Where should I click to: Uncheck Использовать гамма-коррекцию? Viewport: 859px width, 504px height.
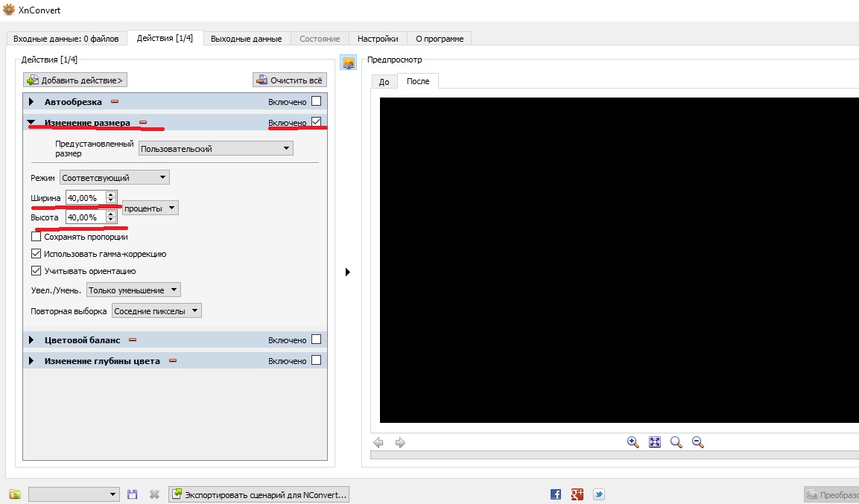37,253
